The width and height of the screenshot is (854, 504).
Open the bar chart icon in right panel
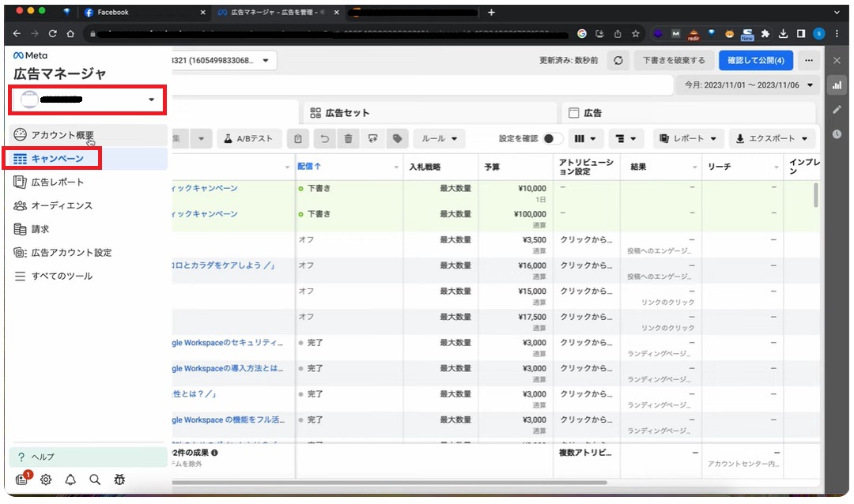837,85
